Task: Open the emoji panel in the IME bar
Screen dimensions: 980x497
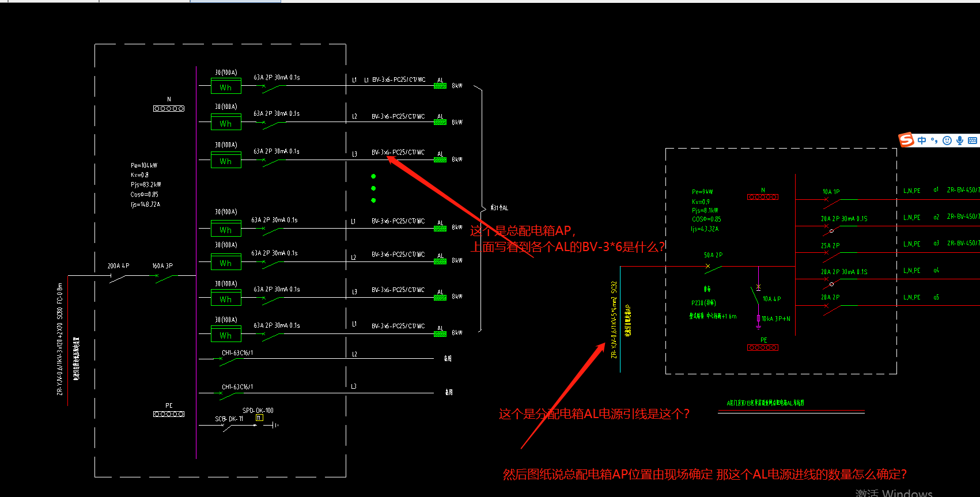Action: (x=947, y=141)
